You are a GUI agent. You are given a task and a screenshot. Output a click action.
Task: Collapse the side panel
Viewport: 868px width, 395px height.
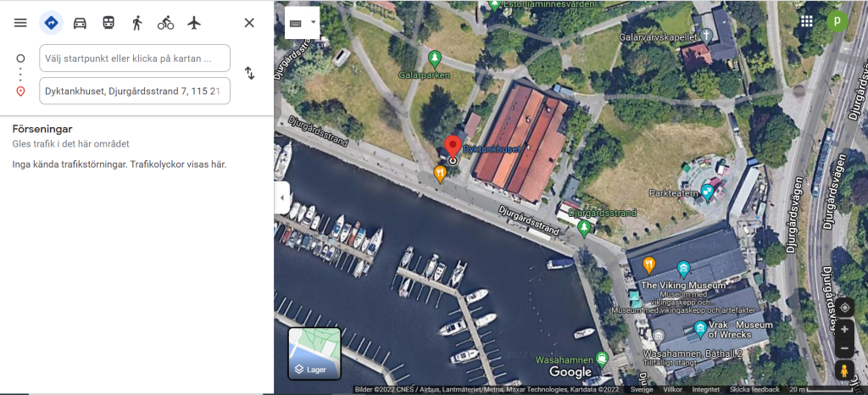pos(281,197)
